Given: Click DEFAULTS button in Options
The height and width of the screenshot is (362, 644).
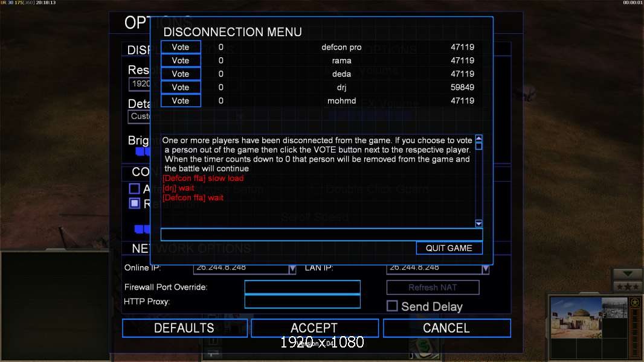Looking at the screenshot, I should pos(184,328).
